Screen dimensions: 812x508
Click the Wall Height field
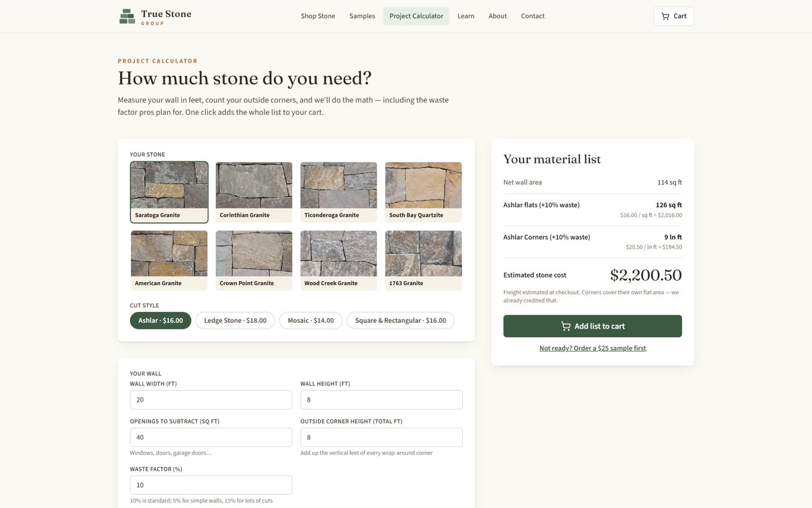382,400
